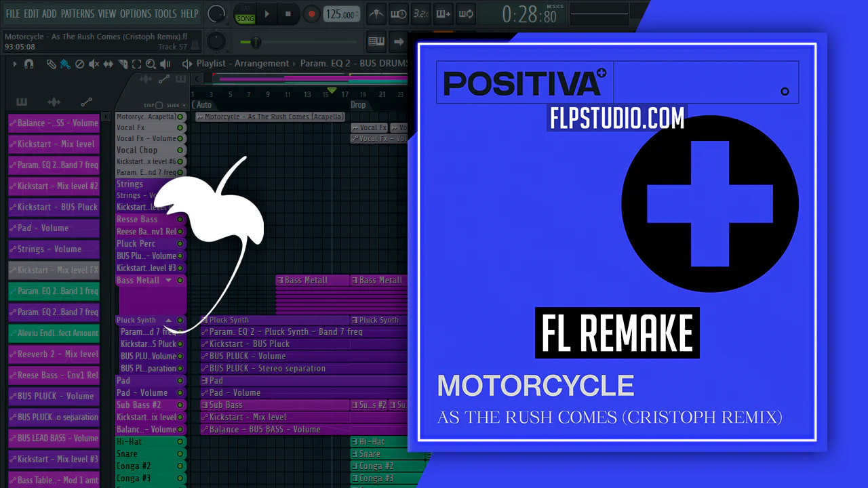Mute the Pluck Perc track
Screen dimensions: 868x488
pos(180,244)
